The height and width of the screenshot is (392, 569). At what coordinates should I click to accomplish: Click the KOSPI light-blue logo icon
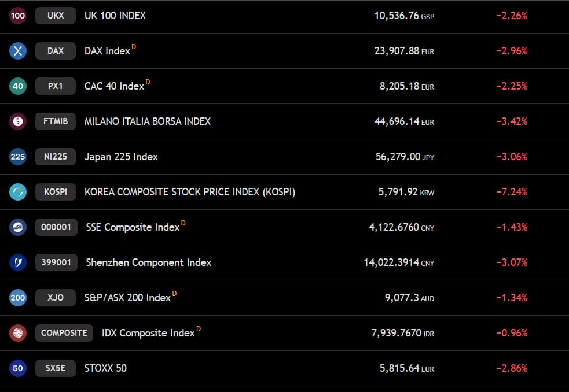point(18,192)
